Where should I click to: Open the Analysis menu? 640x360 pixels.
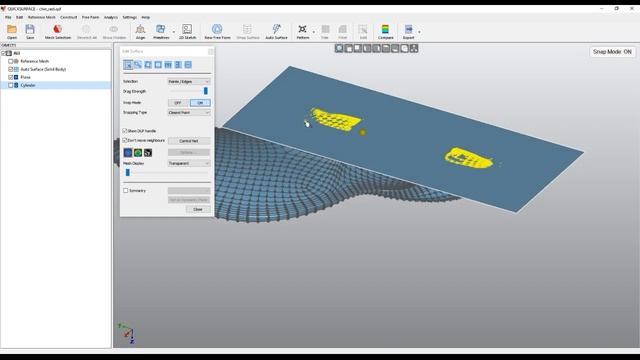(x=111, y=18)
